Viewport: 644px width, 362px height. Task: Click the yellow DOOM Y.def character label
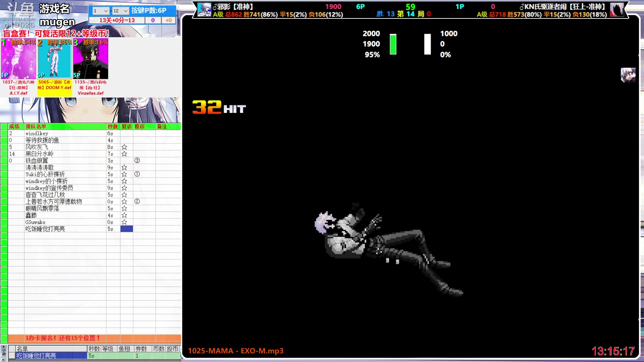click(55, 88)
